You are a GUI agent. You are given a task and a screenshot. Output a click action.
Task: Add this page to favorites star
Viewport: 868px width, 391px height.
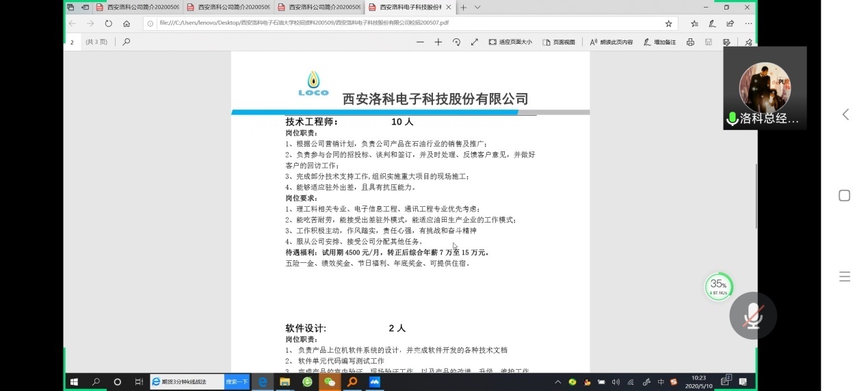pyautogui.click(x=668, y=23)
